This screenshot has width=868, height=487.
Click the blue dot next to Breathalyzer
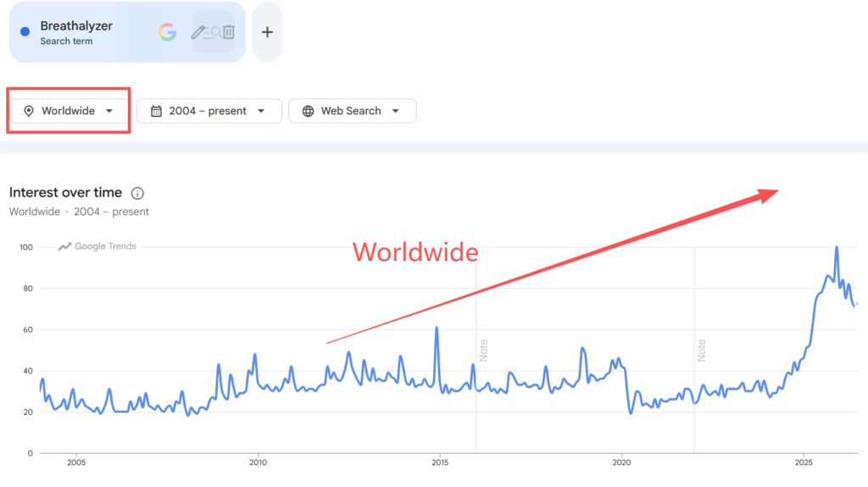click(x=25, y=31)
